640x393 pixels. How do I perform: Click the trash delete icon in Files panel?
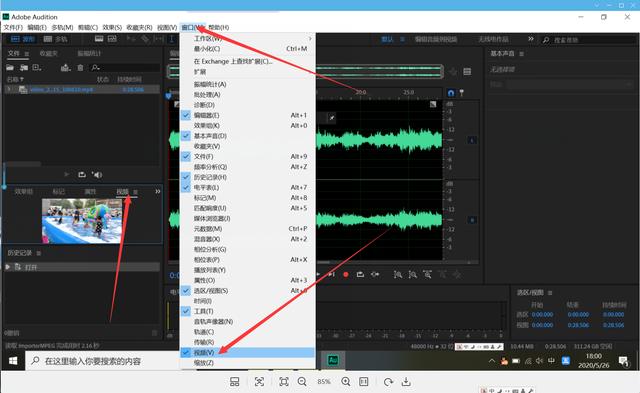80,68
